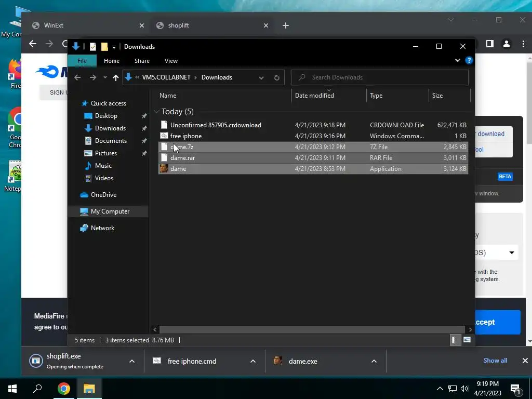Sort files by Type column
The image size is (532, 399).
[x=376, y=96]
